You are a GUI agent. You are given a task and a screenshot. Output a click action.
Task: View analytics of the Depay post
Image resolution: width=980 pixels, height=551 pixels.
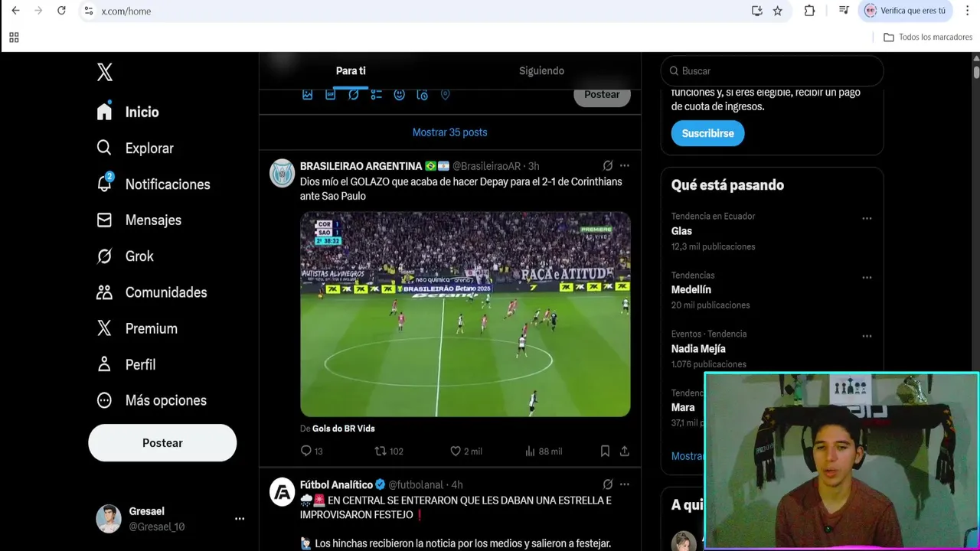click(530, 451)
